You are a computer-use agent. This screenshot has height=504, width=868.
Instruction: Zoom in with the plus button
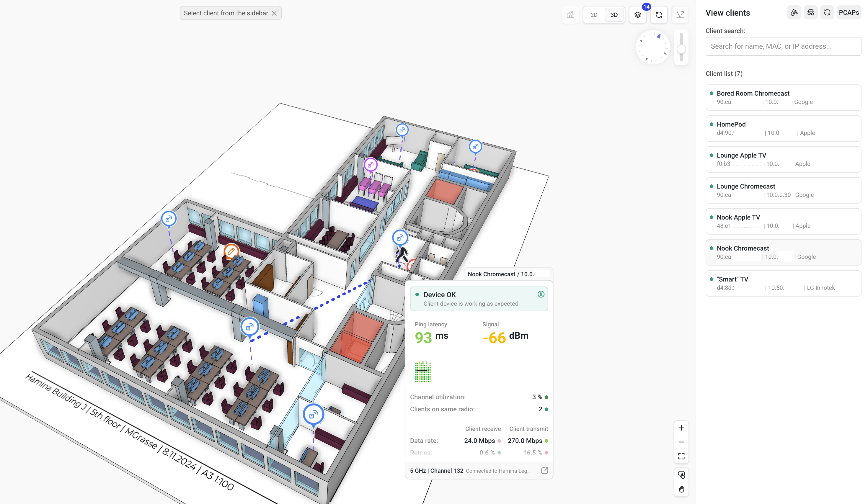(x=681, y=428)
